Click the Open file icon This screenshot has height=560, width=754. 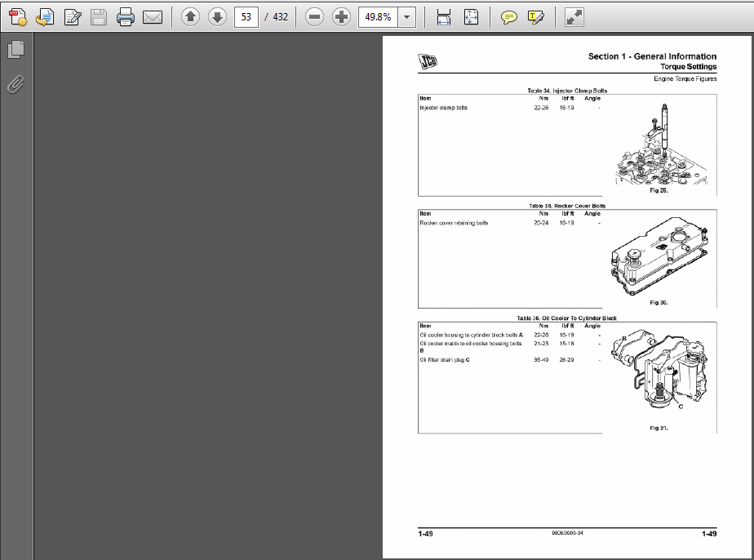coord(45,17)
